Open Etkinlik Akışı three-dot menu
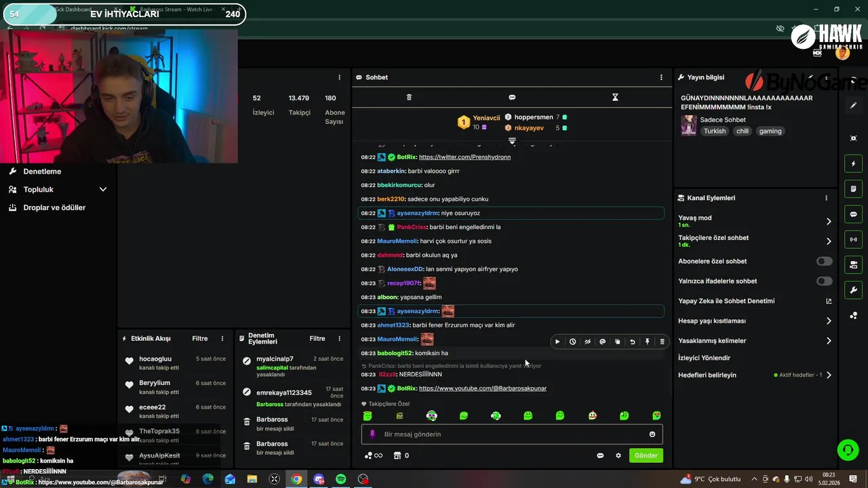 coord(222,338)
